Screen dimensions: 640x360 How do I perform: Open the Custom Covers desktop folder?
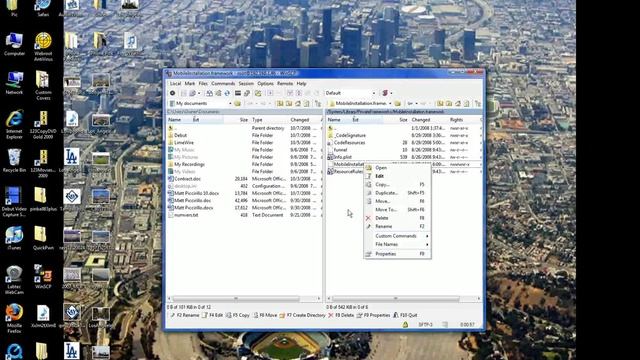(43, 85)
